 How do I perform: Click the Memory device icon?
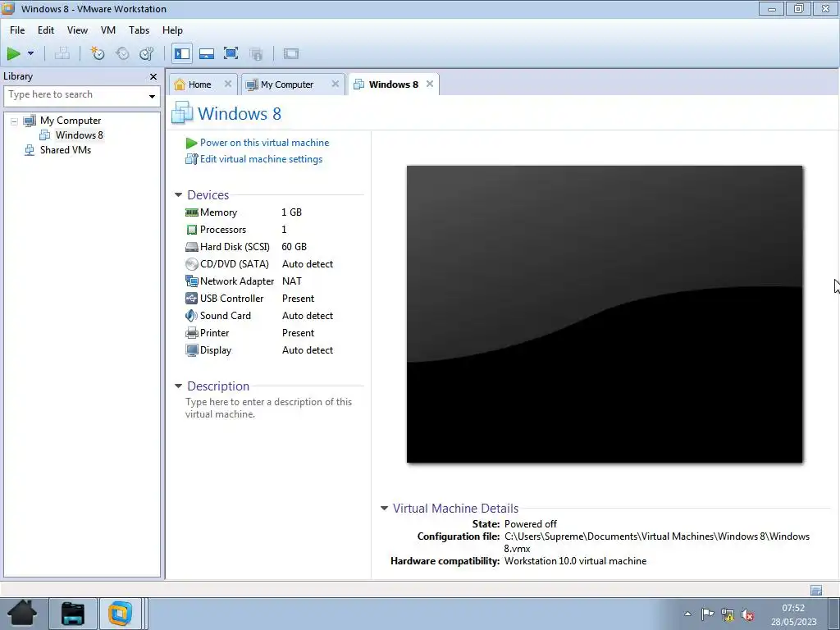point(191,212)
